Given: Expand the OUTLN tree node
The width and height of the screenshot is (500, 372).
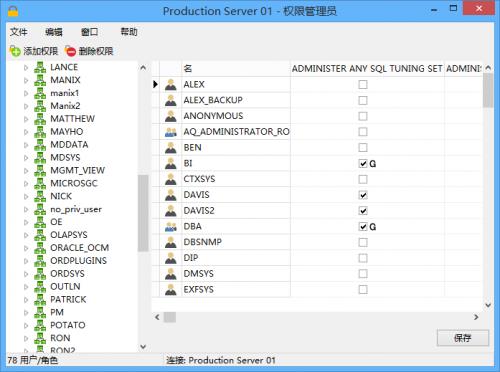Looking at the screenshot, I should (26, 287).
